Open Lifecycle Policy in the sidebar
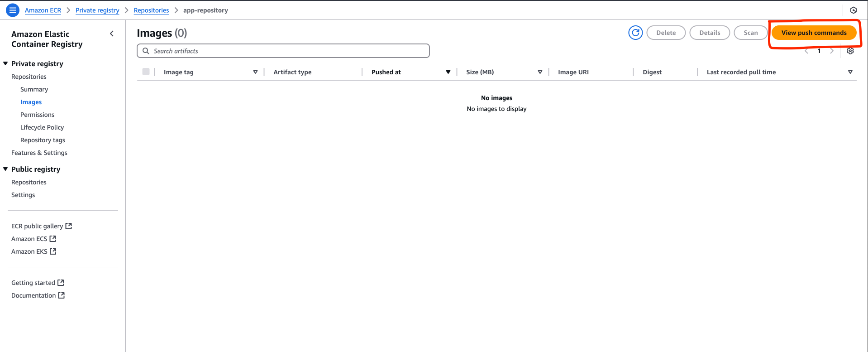The width and height of the screenshot is (868, 352). click(42, 127)
